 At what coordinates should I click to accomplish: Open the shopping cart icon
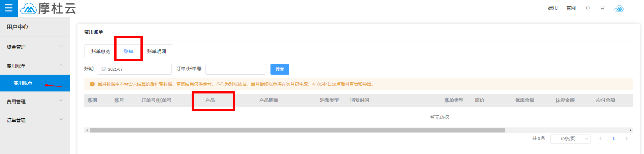(x=602, y=8)
